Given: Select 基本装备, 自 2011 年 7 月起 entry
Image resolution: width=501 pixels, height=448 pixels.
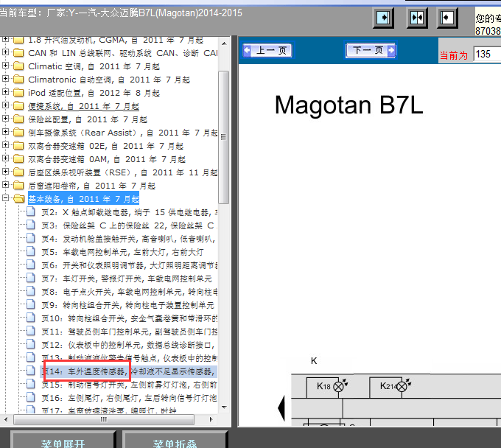Looking at the screenshot, I should click(84, 199).
